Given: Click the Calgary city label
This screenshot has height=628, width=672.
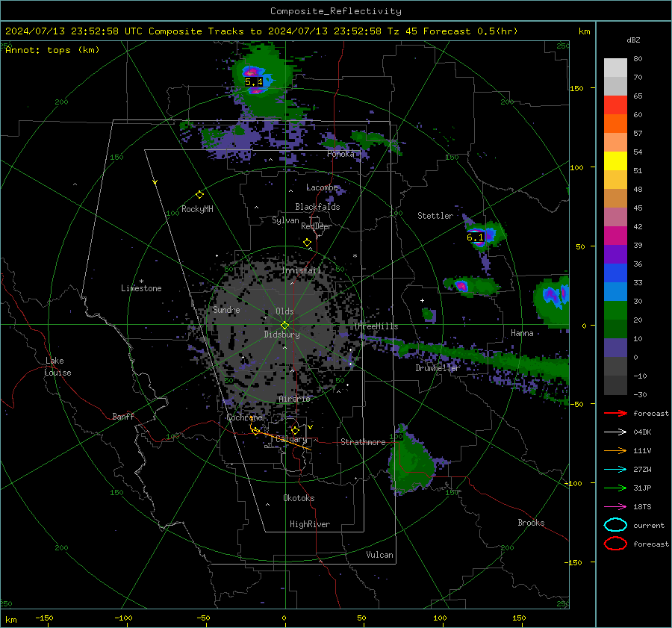Looking at the screenshot, I should (x=291, y=439).
